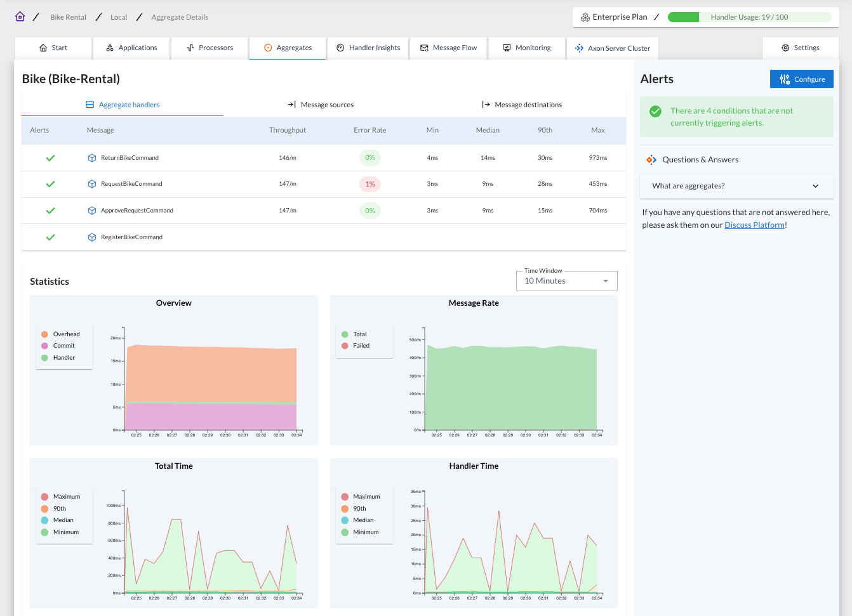The width and height of the screenshot is (852, 616).
Task: Toggle Maximum series in Total Time legend
Action: coord(61,497)
